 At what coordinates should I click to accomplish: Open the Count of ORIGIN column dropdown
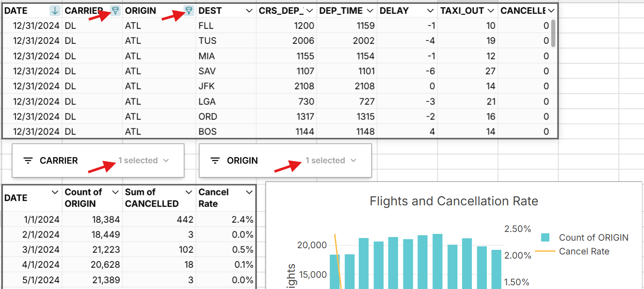(x=116, y=192)
